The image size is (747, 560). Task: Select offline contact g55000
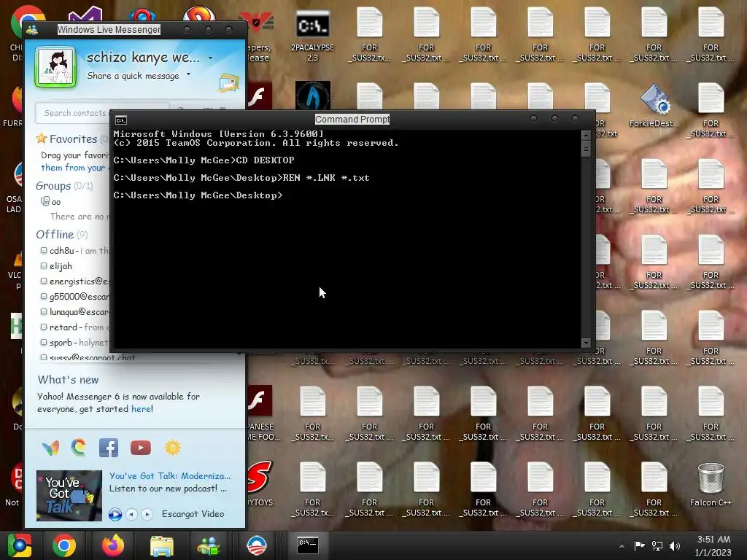coord(74,296)
